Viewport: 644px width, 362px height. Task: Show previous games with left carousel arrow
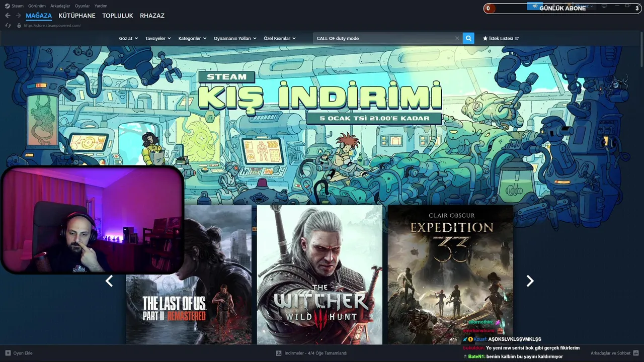coord(109,281)
